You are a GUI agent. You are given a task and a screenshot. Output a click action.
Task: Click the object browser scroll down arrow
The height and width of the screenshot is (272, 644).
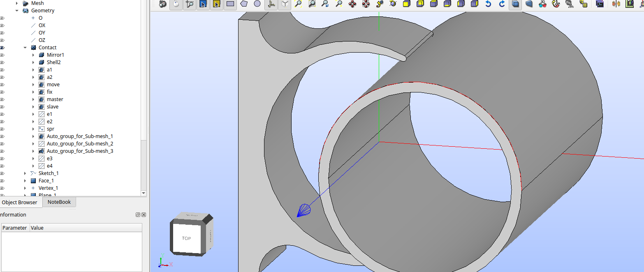144,193
